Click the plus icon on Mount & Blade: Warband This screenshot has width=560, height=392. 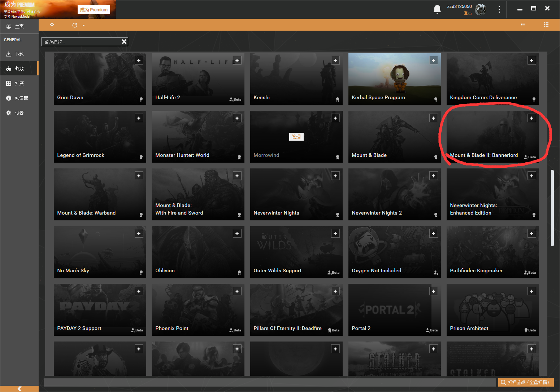(x=139, y=176)
